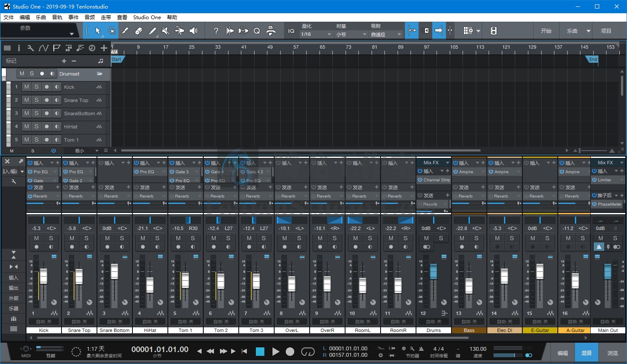Screen dimensions: 627x364
Task: Click the Q quantize icon
Action: pyautogui.click(x=257, y=31)
